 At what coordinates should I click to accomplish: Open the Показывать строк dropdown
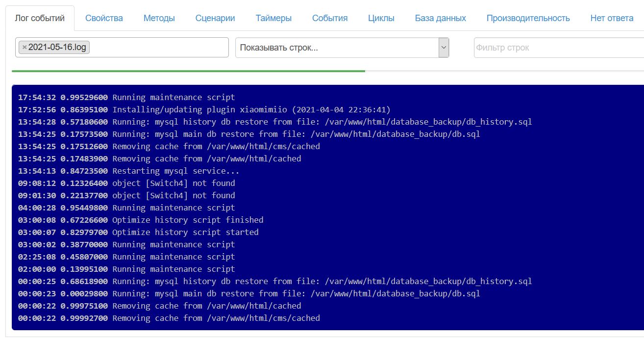342,48
